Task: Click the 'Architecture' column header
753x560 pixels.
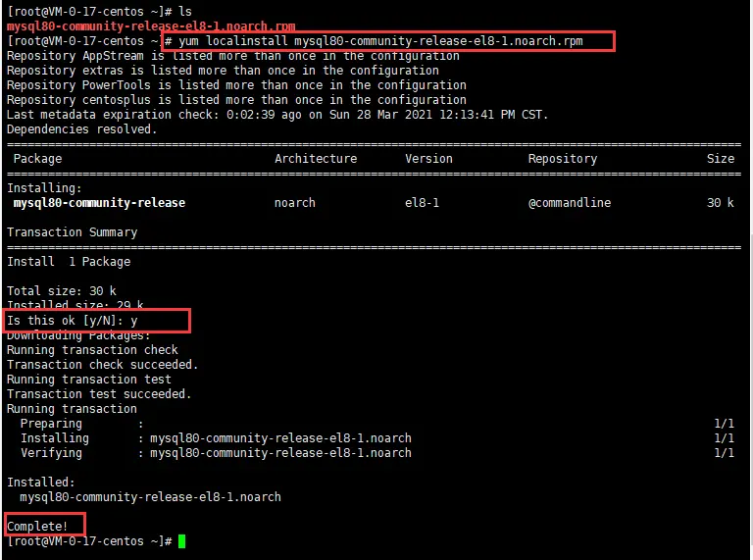Action: [x=316, y=159]
